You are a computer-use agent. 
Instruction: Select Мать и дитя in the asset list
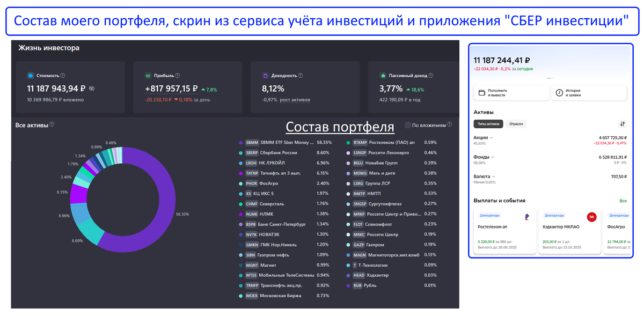tap(382, 173)
